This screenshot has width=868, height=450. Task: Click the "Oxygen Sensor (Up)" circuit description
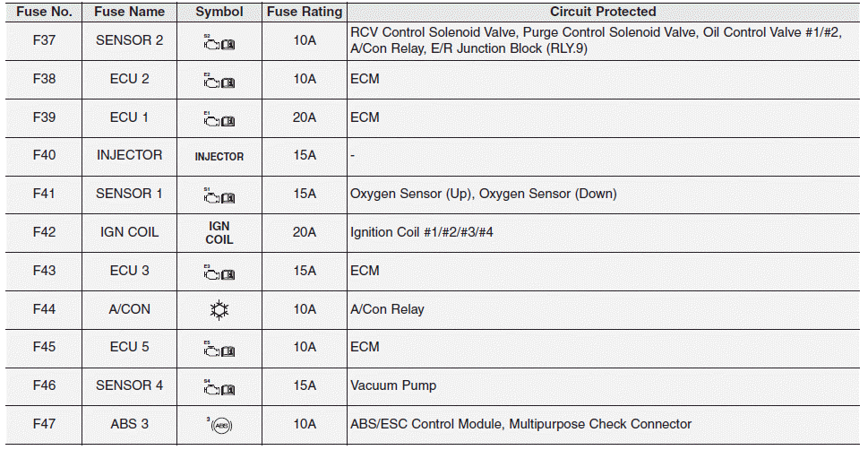click(404, 194)
